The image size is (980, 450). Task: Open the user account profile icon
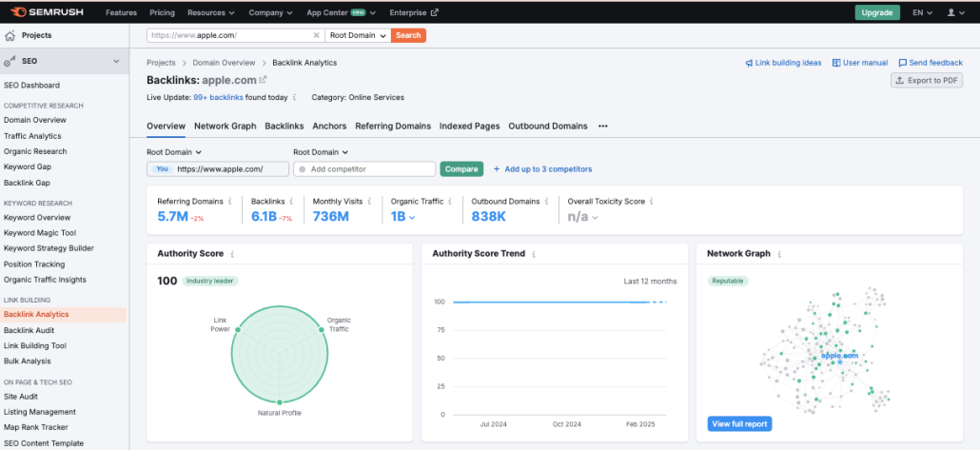coord(951,12)
